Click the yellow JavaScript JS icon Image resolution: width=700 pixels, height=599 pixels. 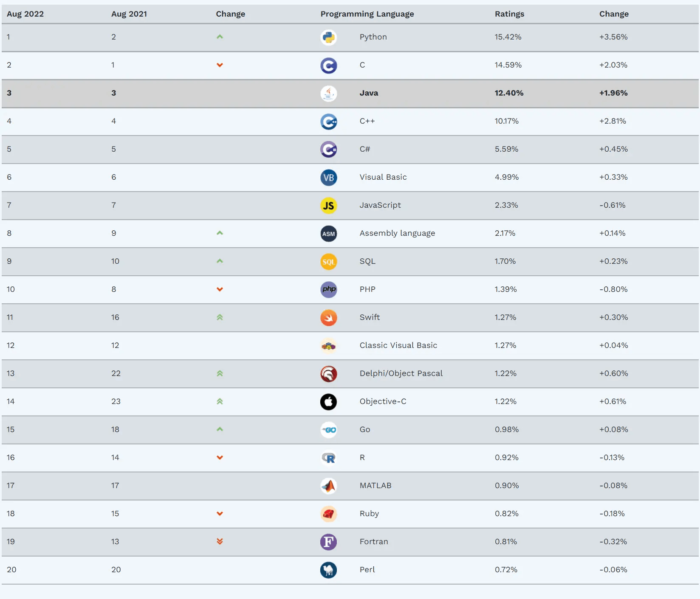tap(328, 206)
